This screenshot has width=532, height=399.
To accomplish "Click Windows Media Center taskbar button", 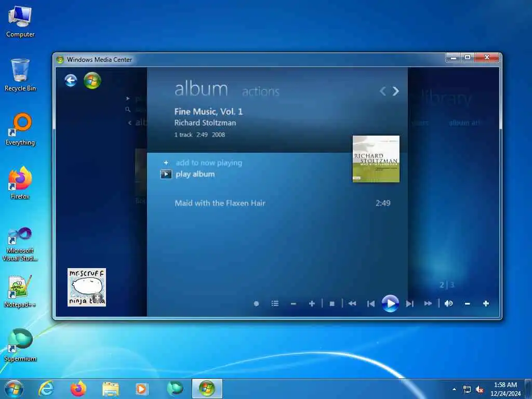I will pyautogui.click(x=207, y=389).
